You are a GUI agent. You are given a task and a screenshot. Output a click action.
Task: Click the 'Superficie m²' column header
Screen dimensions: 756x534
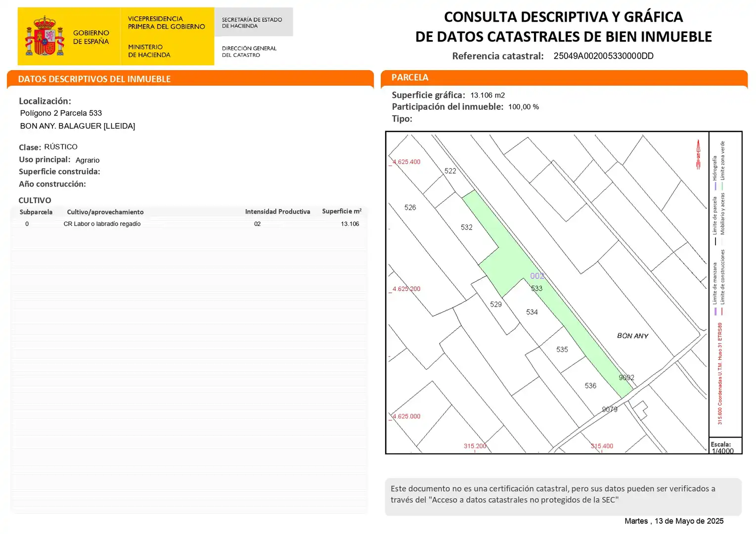(342, 211)
